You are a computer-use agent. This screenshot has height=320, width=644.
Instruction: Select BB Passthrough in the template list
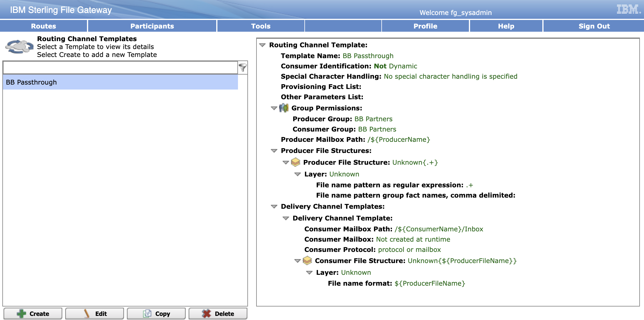point(120,82)
